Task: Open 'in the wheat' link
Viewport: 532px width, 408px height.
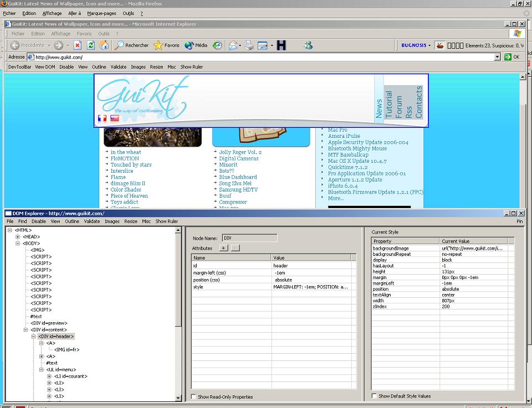Action: pos(126,152)
